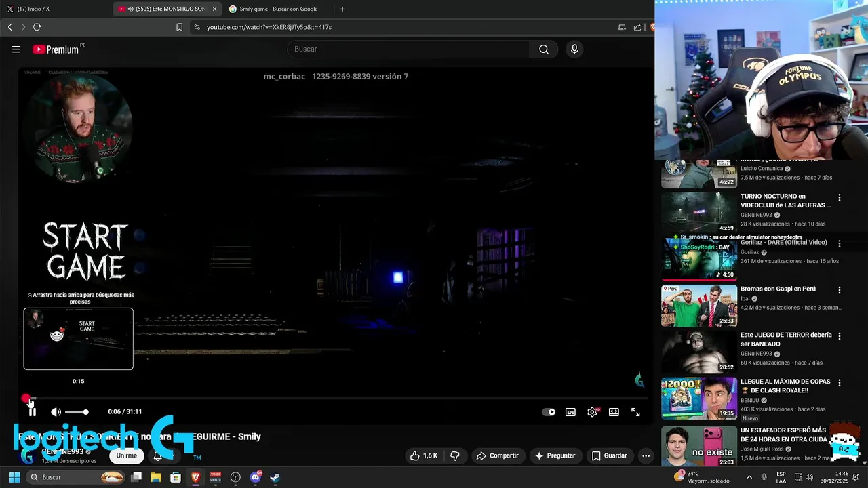Visit Jose Miguel Ross channel name
This screenshot has width=868, height=488.
tap(762, 449)
